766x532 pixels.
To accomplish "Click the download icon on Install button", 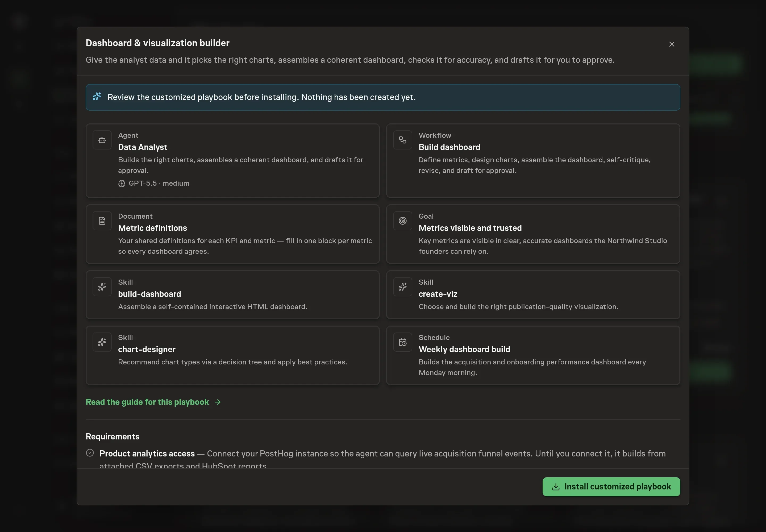I will pos(555,487).
